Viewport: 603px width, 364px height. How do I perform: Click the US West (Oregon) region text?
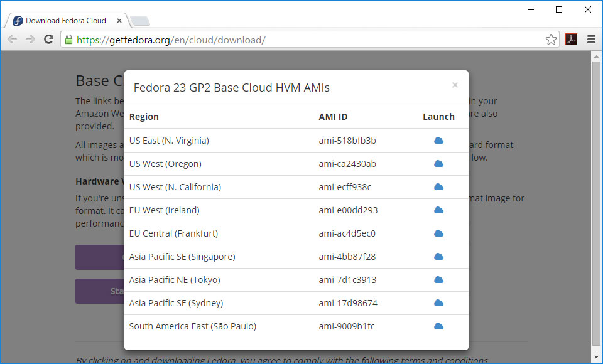165,164
